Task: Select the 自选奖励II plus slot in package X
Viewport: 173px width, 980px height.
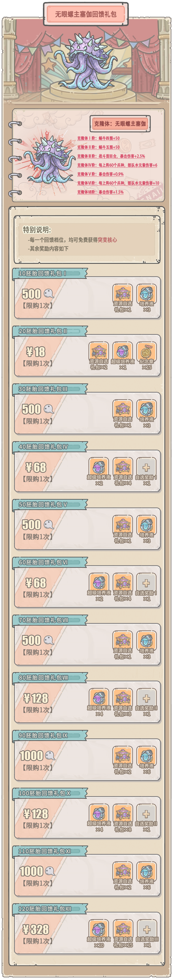Action: [x=146, y=814]
